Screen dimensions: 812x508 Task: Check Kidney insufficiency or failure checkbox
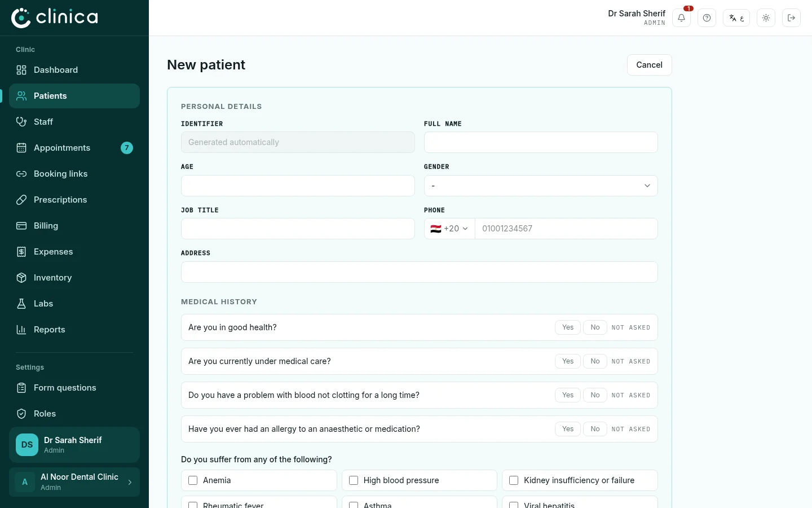514,480
